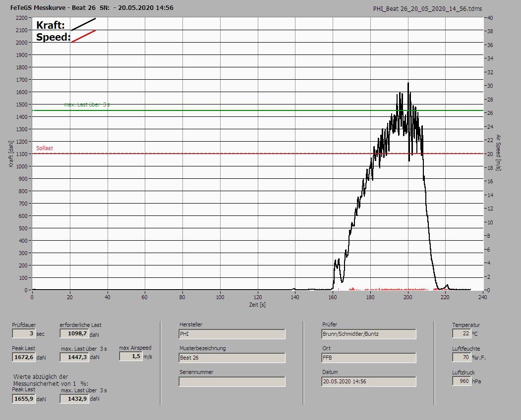Click the erforderliche Last field 1098,7
The height and width of the screenshot is (420, 521).
(x=74, y=333)
